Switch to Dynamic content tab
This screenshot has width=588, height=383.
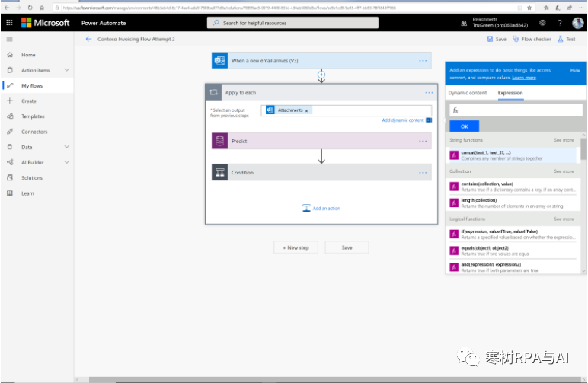(467, 93)
